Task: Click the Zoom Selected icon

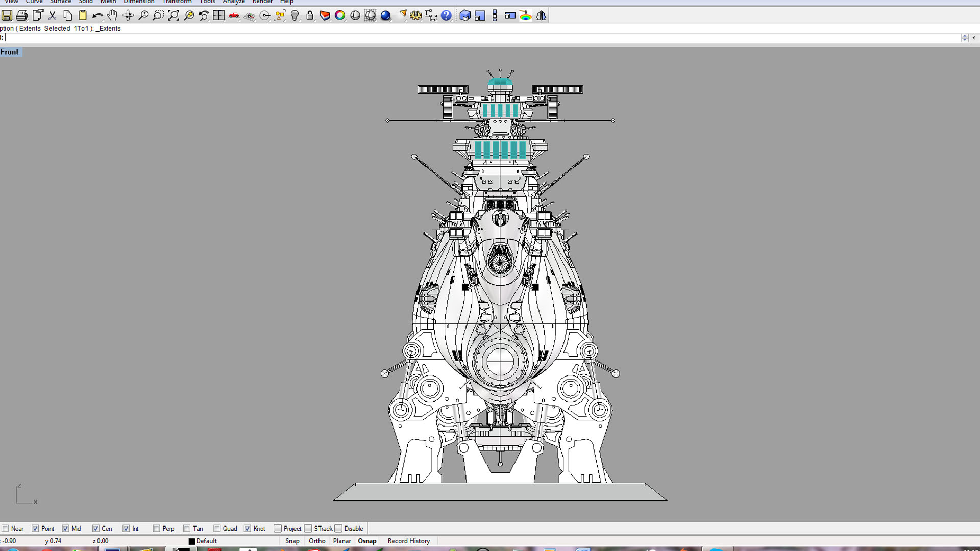Action: click(x=189, y=16)
